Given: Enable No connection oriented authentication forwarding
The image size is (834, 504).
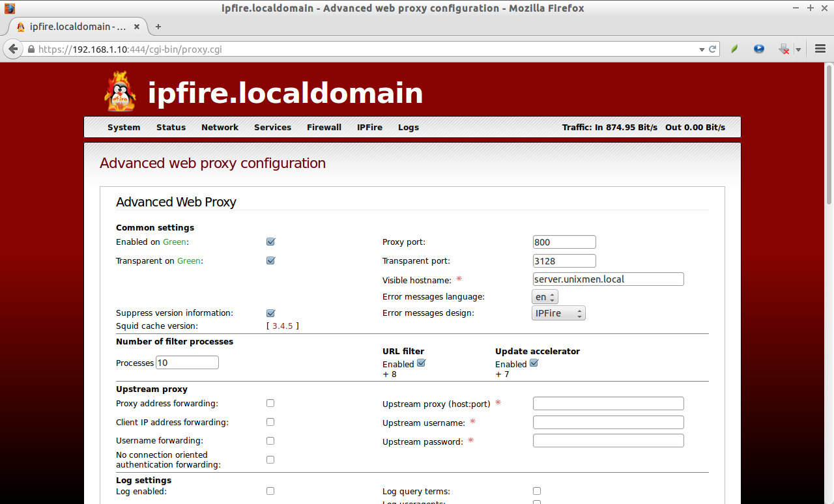Looking at the screenshot, I should click(x=270, y=460).
